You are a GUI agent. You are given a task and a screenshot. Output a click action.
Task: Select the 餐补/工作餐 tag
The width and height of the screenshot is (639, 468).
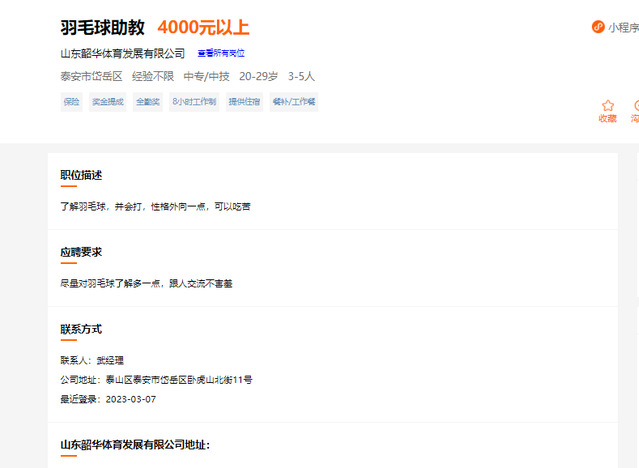pyautogui.click(x=294, y=102)
